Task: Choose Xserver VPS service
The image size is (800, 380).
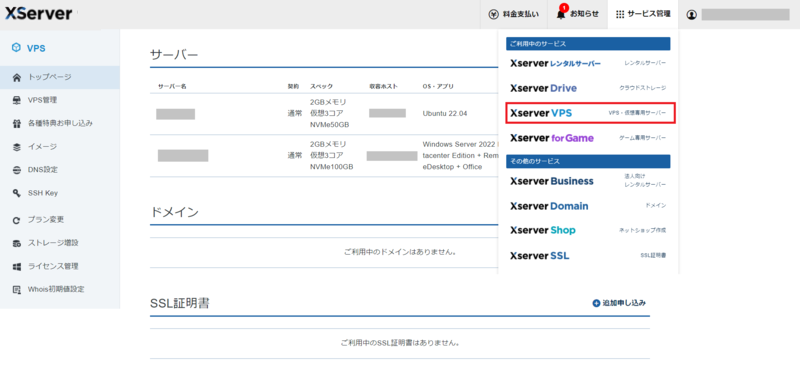Action: tap(590, 113)
